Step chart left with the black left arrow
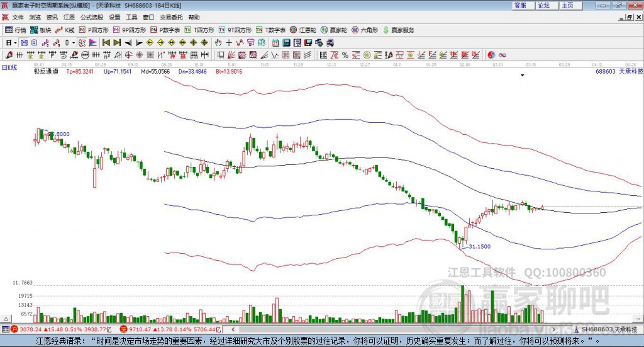 tap(128, 43)
